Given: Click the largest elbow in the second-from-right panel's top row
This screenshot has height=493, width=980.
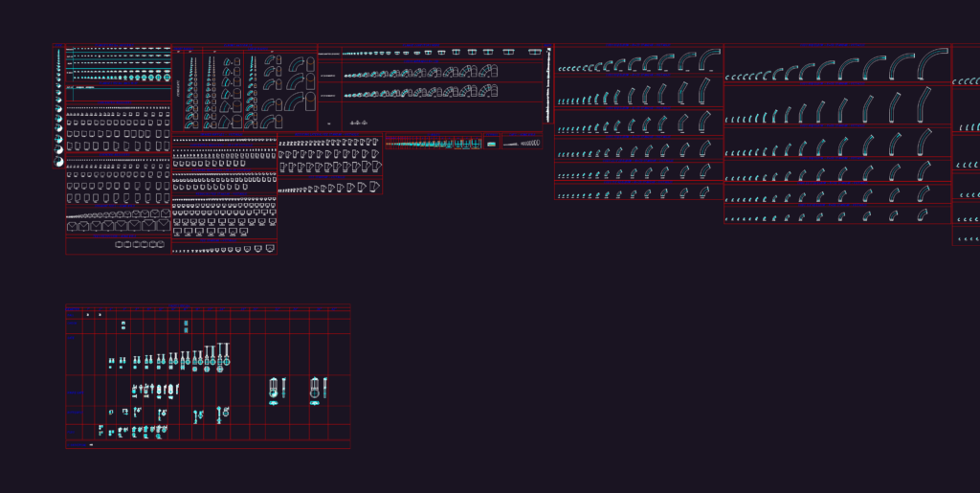Looking at the screenshot, I should tap(933, 64).
